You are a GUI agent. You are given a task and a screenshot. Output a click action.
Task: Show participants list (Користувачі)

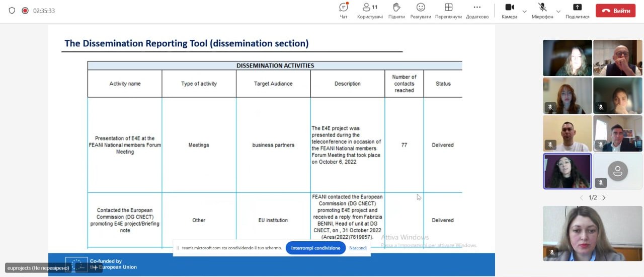tap(370, 11)
